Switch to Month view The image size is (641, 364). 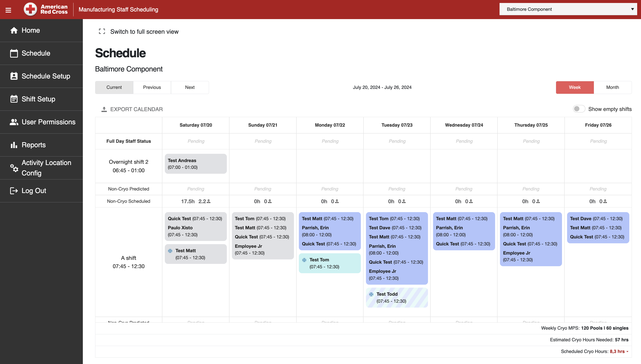coord(612,87)
